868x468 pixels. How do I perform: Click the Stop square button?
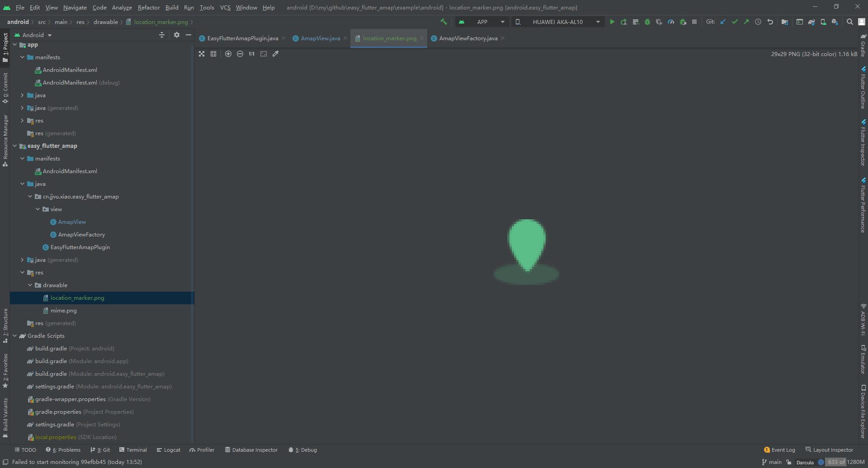pyautogui.click(x=694, y=22)
